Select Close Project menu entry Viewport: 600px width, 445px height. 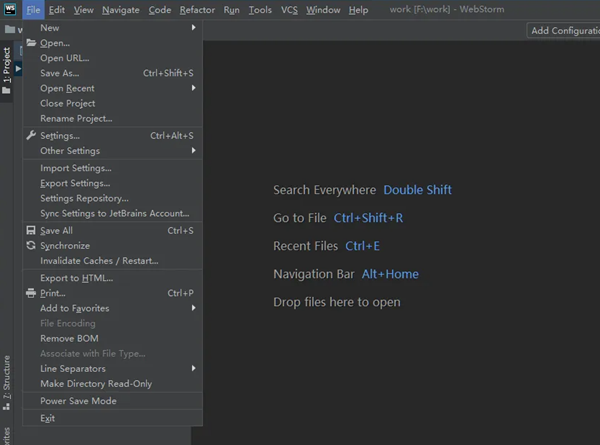[68, 103]
